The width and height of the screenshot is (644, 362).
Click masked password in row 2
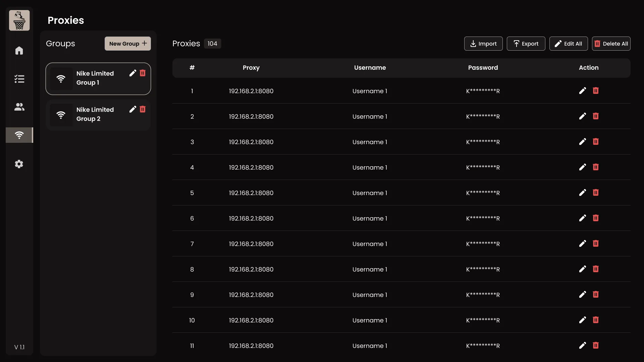tap(483, 117)
